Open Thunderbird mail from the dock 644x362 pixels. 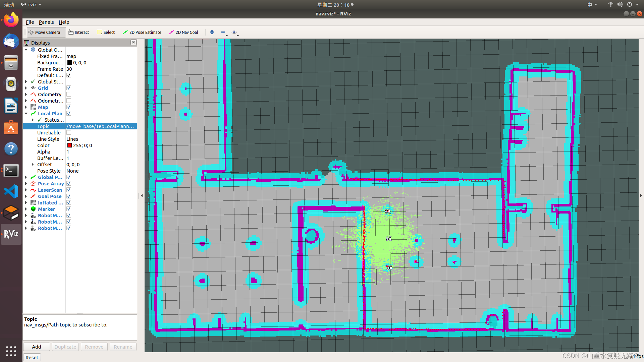coord(11,41)
